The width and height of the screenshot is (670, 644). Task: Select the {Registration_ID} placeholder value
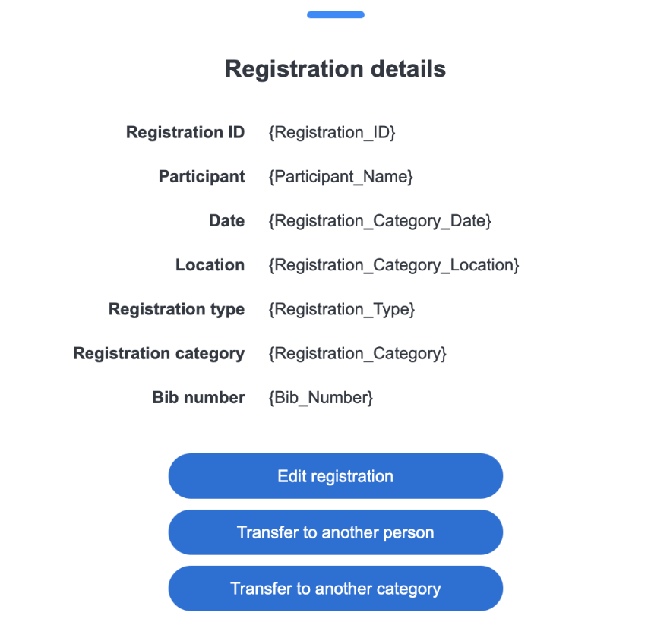click(332, 133)
